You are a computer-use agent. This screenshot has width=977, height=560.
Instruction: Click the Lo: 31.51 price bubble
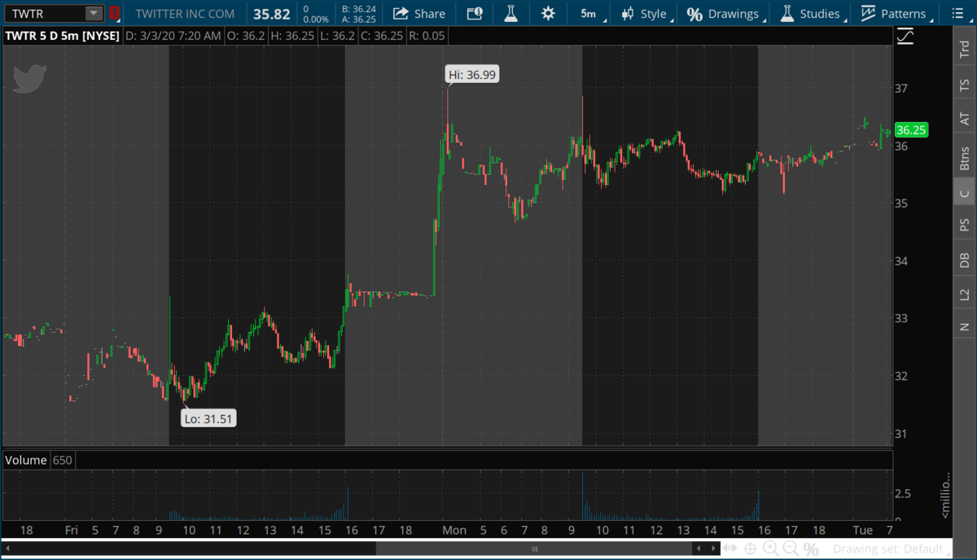click(x=209, y=419)
